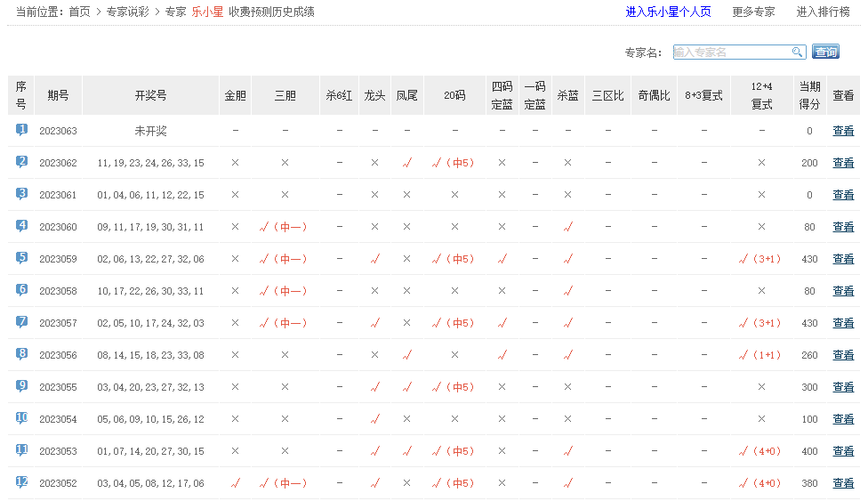The image size is (868, 501).
Task: Open 查看 for period 2023063
Action: (x=843, y=131)
